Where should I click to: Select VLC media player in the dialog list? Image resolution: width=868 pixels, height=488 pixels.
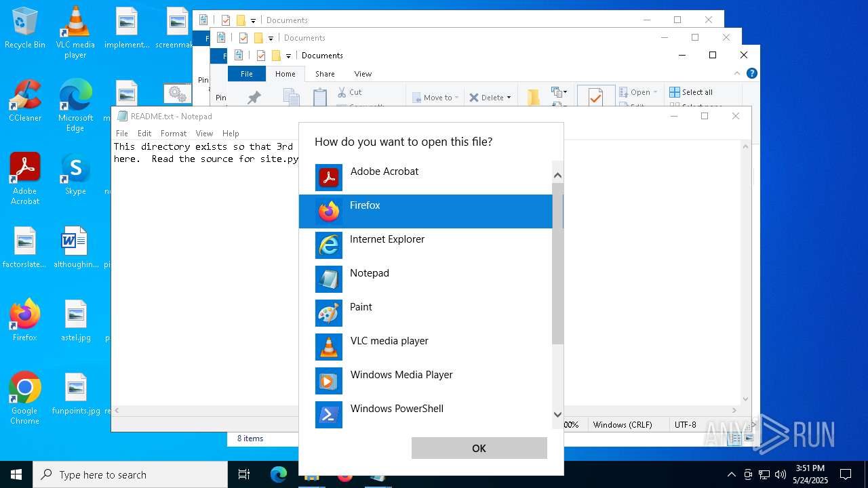click(426, 347)
